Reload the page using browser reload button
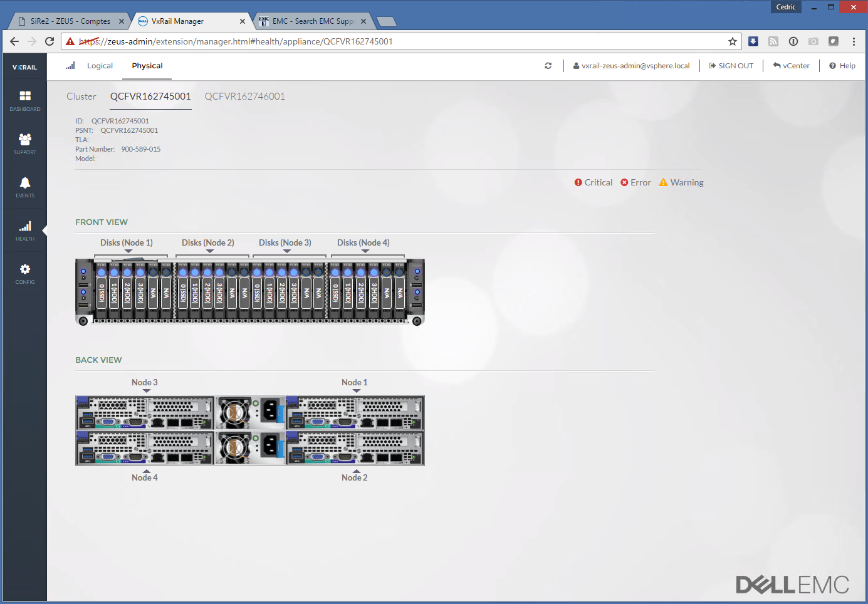The height and width of the screenshot is (604, 868). (50, 41)
